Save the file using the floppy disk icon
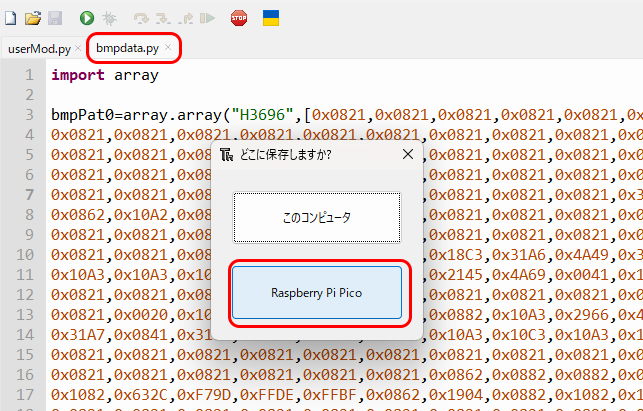 [55, 18]
